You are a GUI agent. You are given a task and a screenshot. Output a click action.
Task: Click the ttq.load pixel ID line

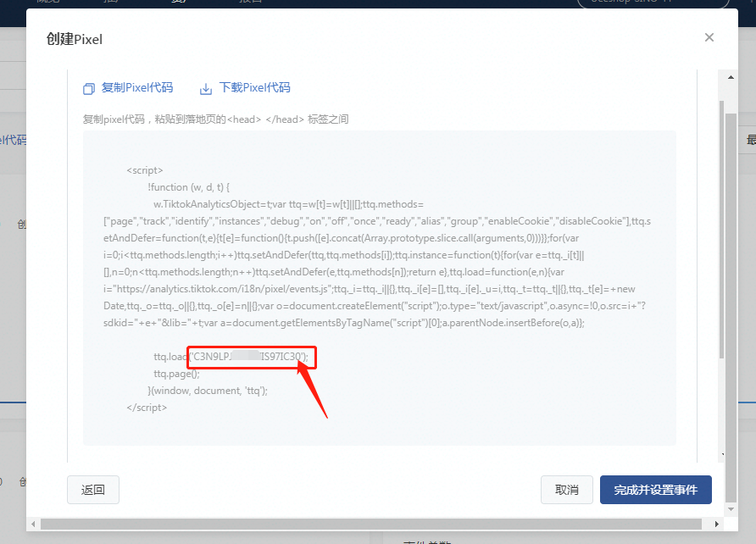231,357
